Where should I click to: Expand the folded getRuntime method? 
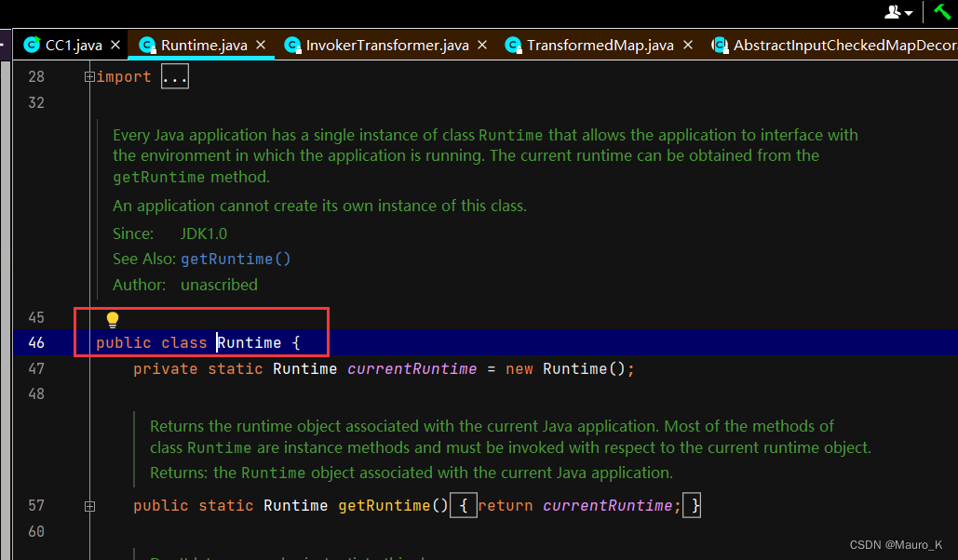point(89,506)
